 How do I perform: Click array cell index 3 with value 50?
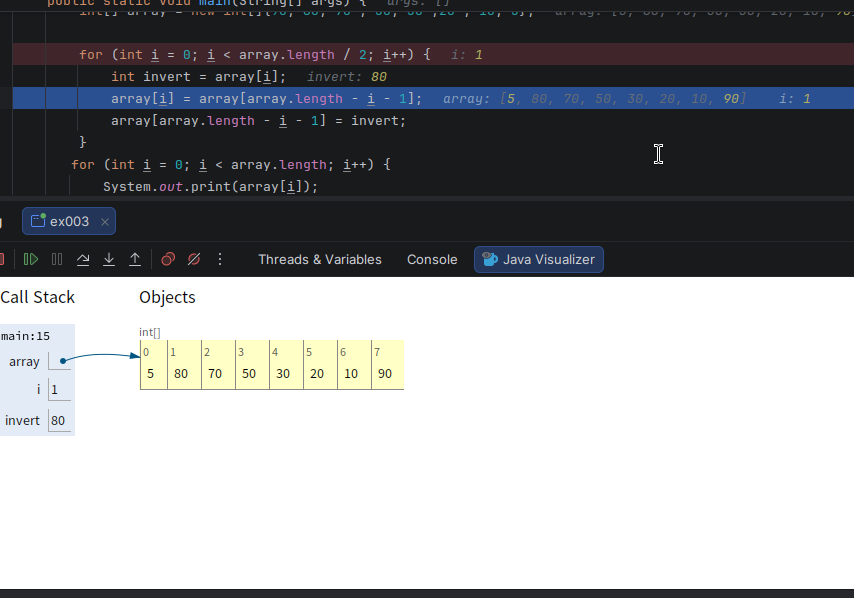[252, 364]
